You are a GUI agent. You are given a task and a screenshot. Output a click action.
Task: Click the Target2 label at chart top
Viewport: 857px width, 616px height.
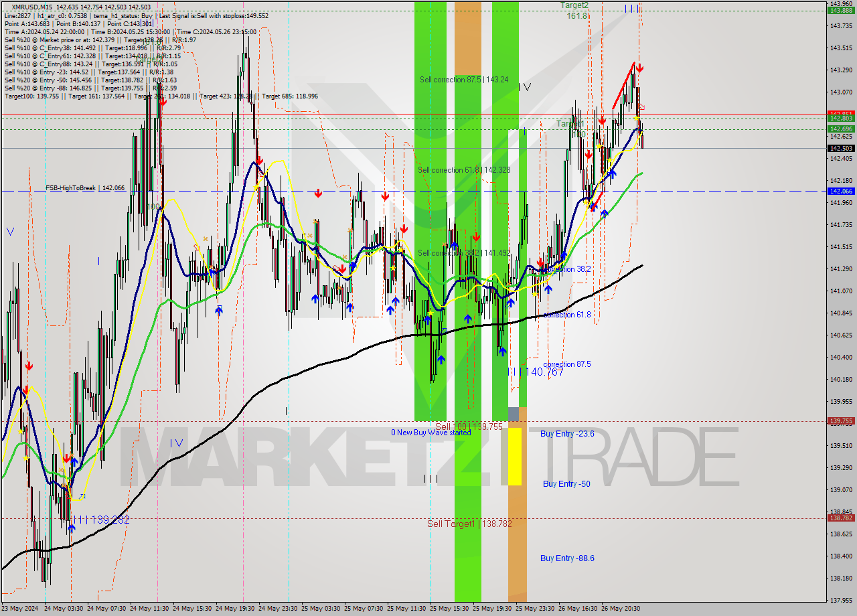pyautogui.click(x=575, y=5)
